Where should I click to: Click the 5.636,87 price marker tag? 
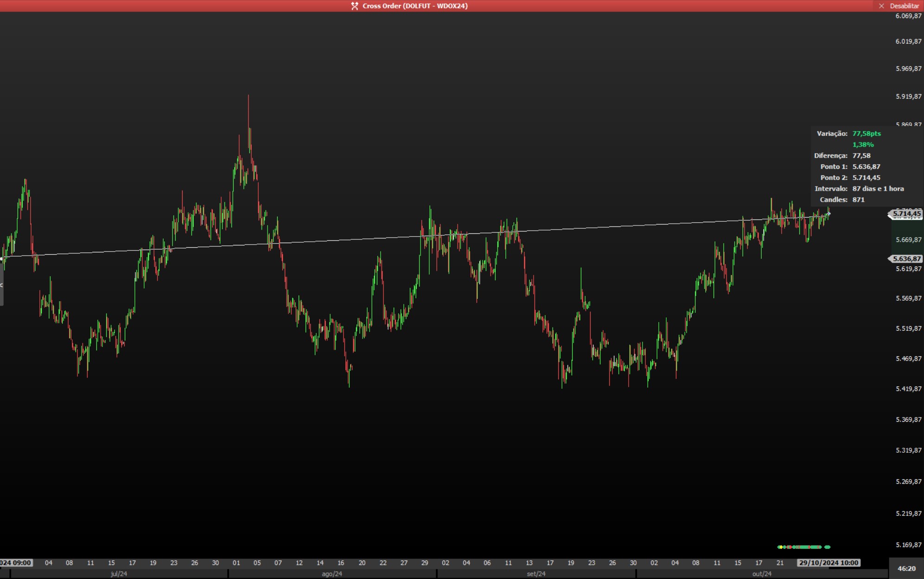(x=906, y=259)
